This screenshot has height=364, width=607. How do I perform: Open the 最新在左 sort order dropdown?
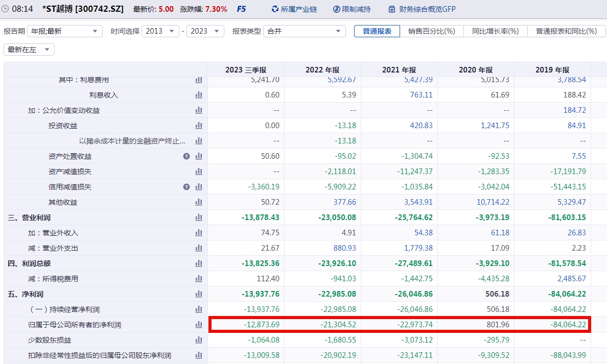29,50
